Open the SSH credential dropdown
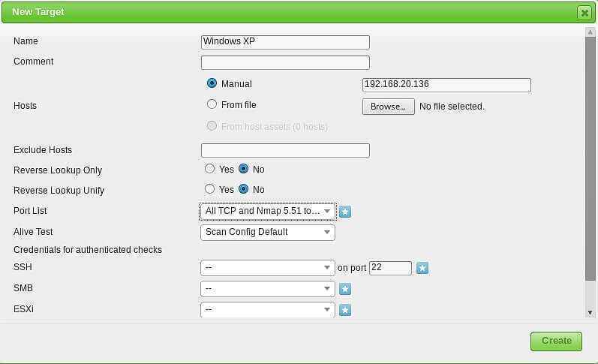598x364 pixels. click(268, 268)
